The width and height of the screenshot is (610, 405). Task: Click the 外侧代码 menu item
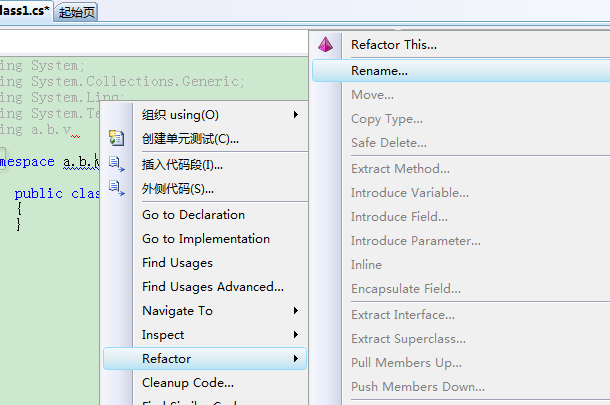[178, 188]
